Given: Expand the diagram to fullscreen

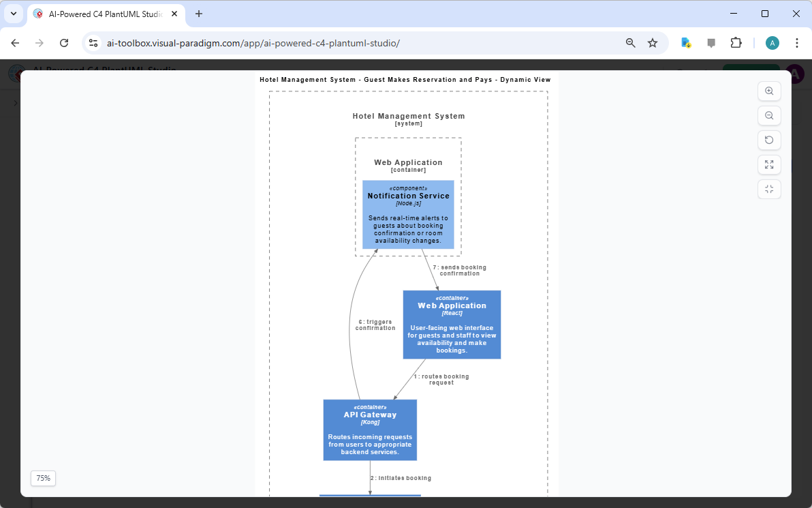Looking at the screenshot, I should pos(769,164).
